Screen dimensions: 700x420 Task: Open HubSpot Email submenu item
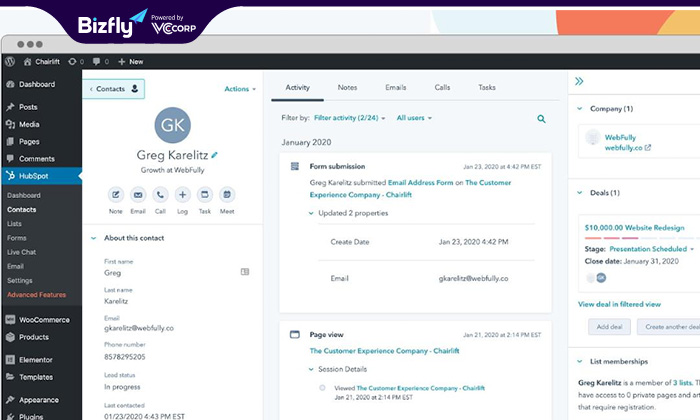15,266
